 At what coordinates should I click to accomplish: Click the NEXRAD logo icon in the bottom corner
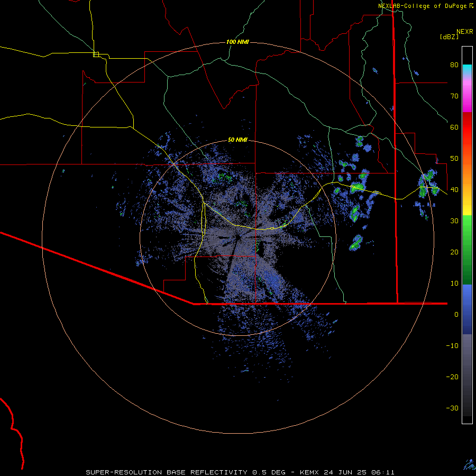pyautogui.click(x=469, y=464)
